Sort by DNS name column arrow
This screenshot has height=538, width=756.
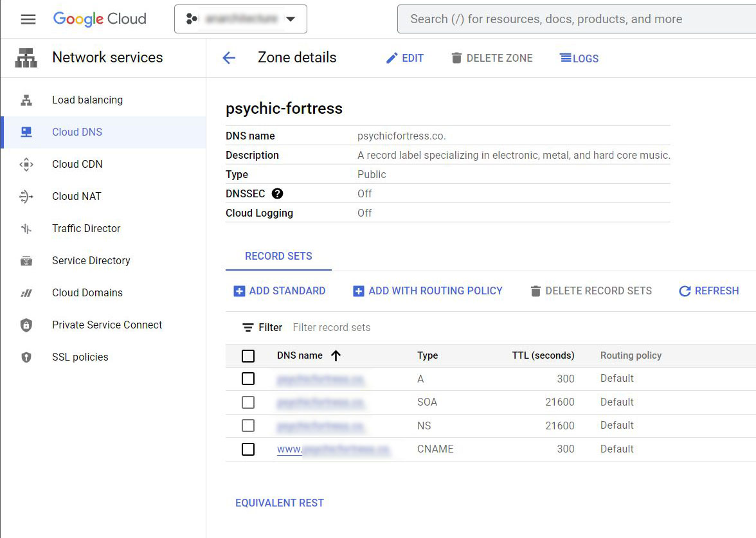[336, 356]
